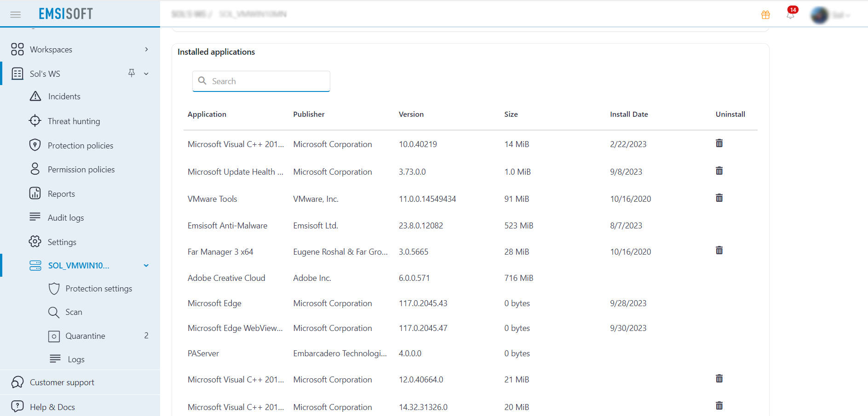Collapse the SOL_VMWIN10 device entry
Image resolution: width=868 pixels, height=416 pixels.
pos(146,265)
